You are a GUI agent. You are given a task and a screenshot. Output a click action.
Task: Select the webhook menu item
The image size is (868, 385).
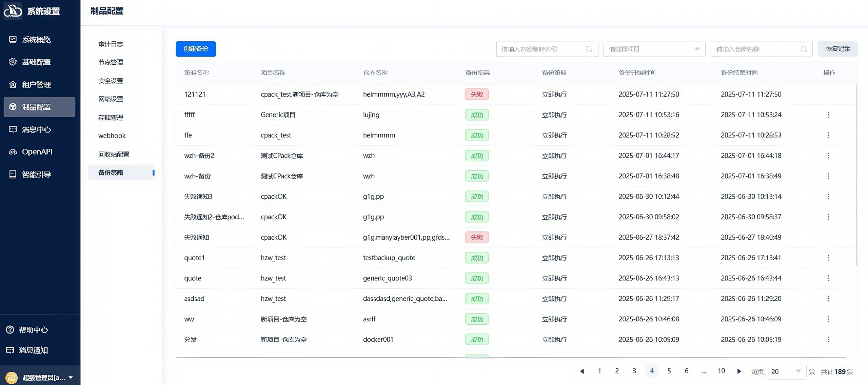tap(112, 136)
